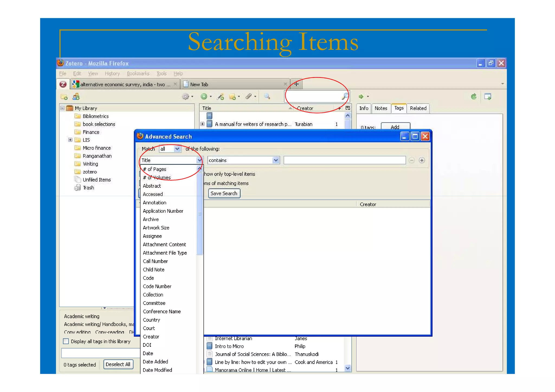Click the column picker icon
This screenshot has width=555, height=392.
(348, 108)
